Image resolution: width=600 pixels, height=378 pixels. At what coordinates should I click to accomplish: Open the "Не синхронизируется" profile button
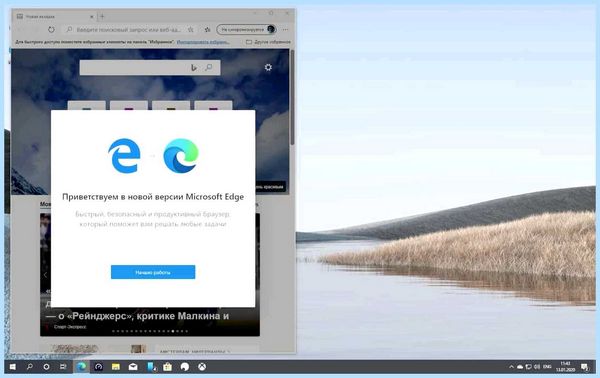246,29
